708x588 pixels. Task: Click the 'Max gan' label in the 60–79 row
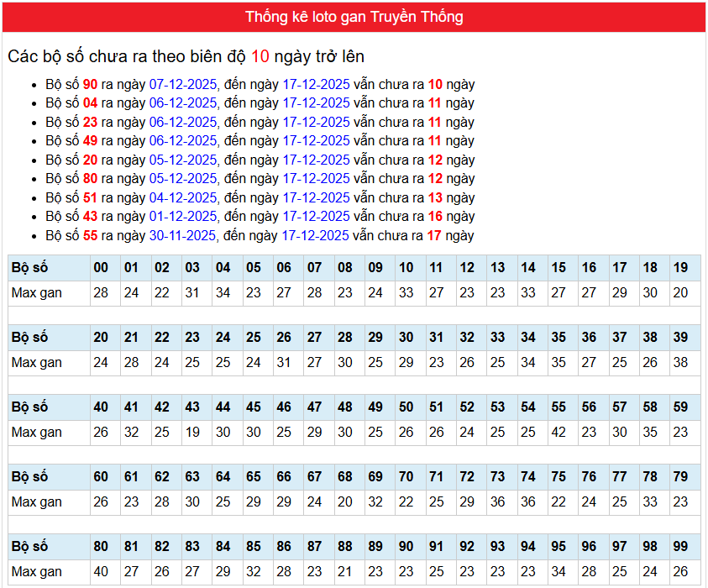pyautogui.click(x=37, y=502)
